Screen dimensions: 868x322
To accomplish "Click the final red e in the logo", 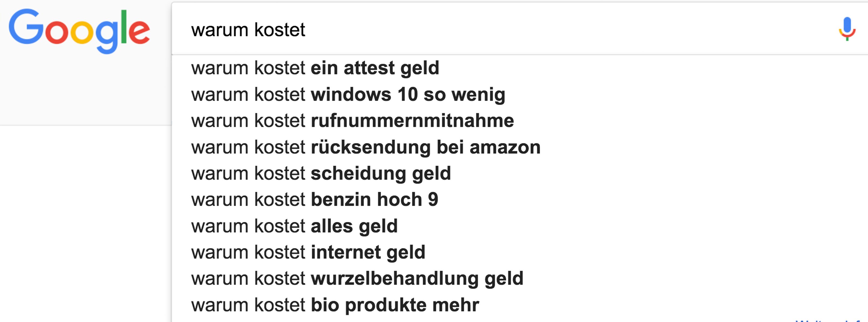I will 139,32.
